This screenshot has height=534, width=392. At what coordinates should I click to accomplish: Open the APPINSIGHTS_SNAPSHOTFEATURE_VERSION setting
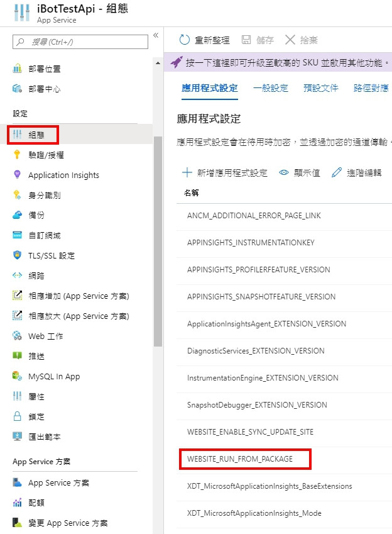pyautogui.click(x=261, y=297)
